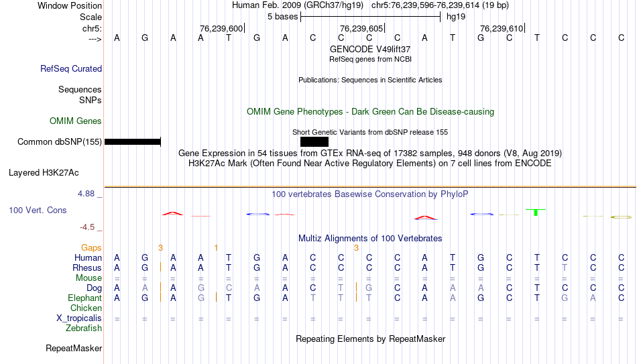Image resolution: width=637 pixels, height=364 pixels.
Task: Click the 5 bases scale bar
Action: click(x=371, y=17)
